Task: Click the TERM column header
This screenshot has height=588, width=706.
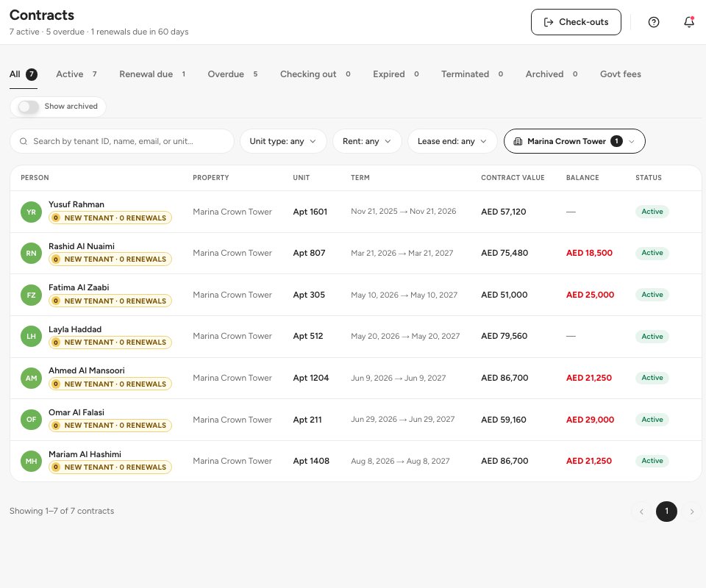Action: (360, 178)
